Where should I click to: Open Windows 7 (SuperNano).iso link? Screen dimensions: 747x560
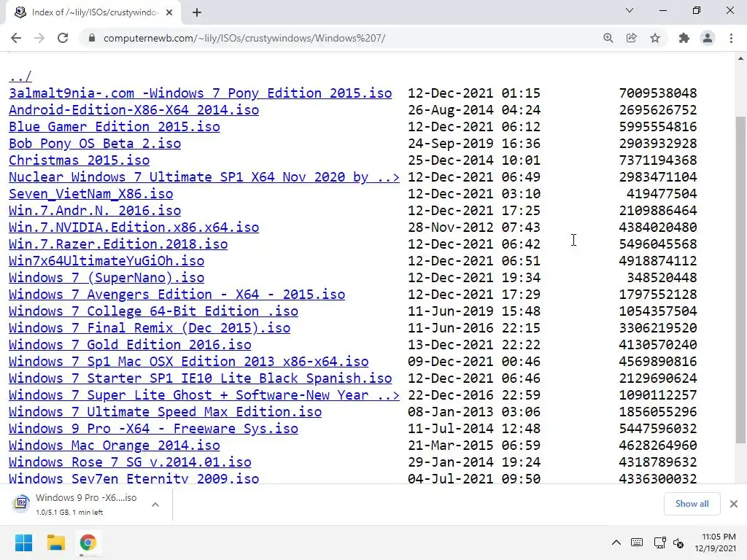point(107,277)
